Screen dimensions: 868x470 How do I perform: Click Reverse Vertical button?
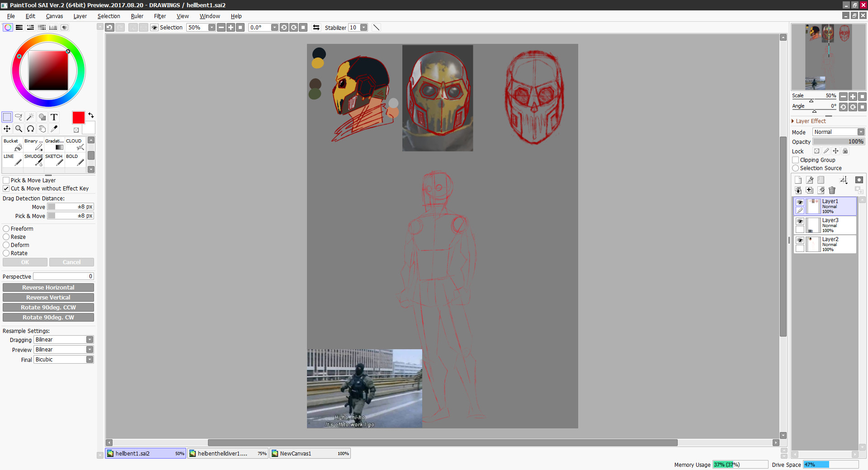click(x=48, y=298)
